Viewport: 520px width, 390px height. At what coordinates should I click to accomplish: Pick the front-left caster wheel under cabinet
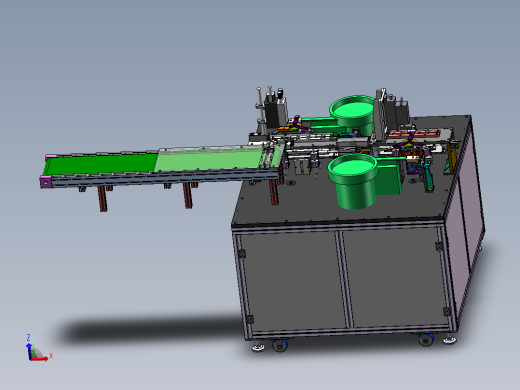tap(279, 345)
